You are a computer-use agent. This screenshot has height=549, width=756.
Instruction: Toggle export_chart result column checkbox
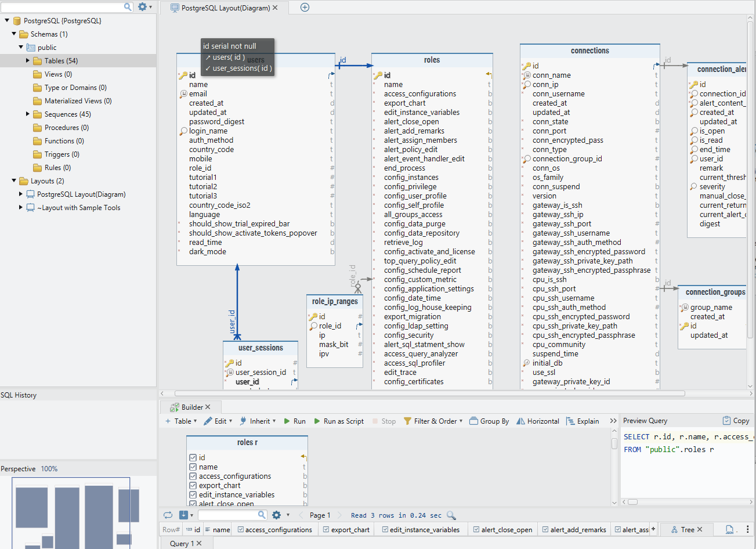coord(326,530)
